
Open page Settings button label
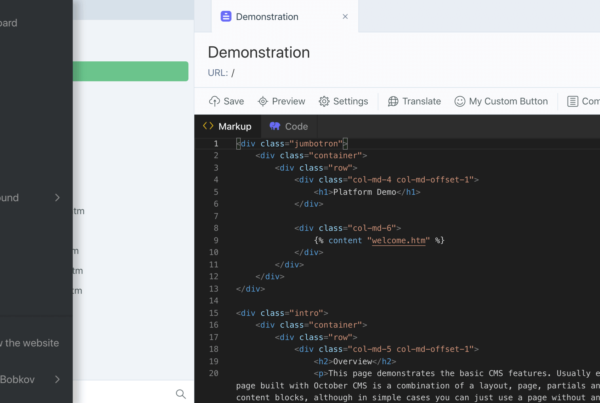(x=351, y=101)
